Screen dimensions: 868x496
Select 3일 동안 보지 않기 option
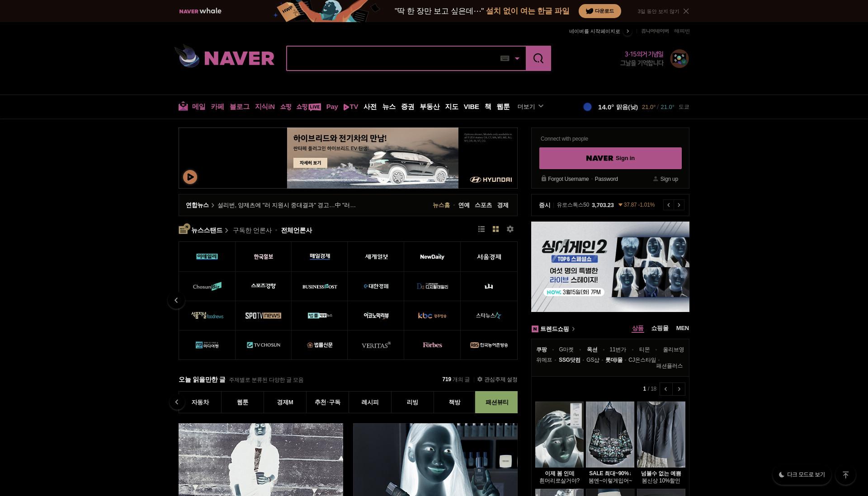click(x=658, y=11)
